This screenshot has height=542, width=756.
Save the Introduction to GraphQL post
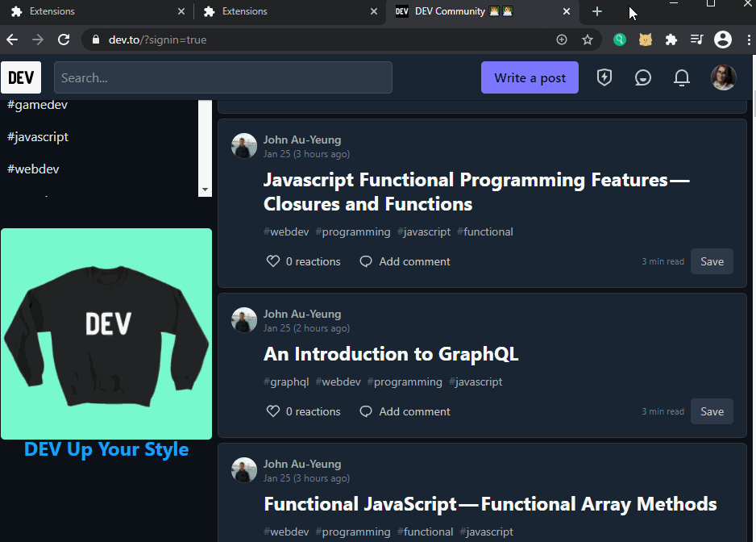point(712,411)
